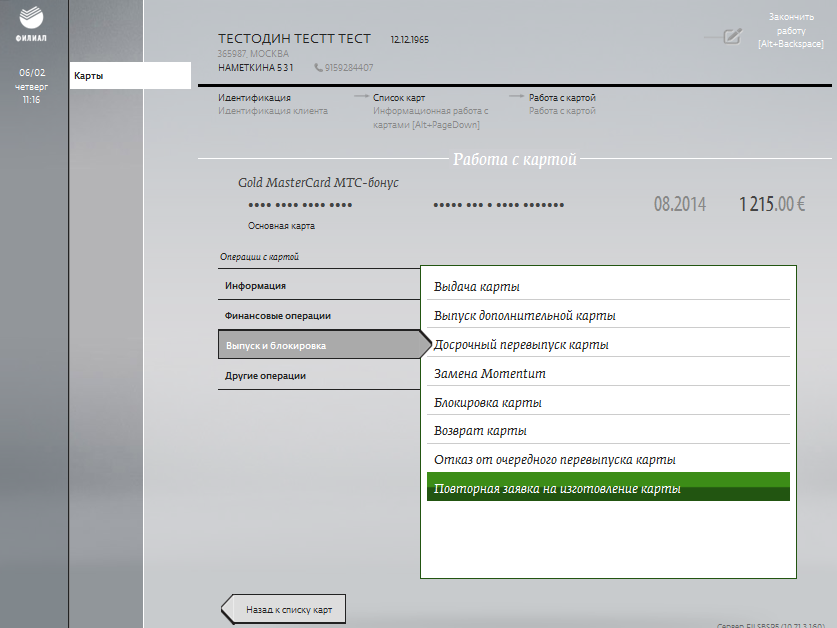The height and width of the screenshot is (628, 837).
Task: Click the edit pencil icon near Закончить работу
Action: 732,36
